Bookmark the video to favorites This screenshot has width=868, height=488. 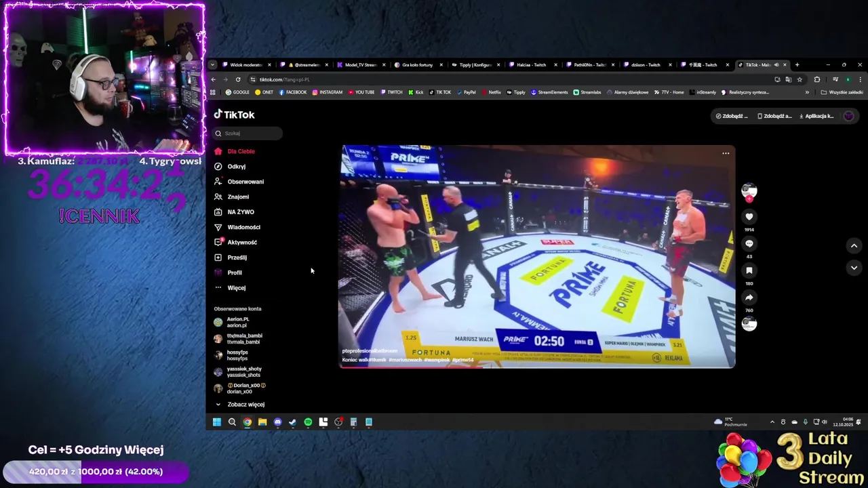click(x=749, y=270)
